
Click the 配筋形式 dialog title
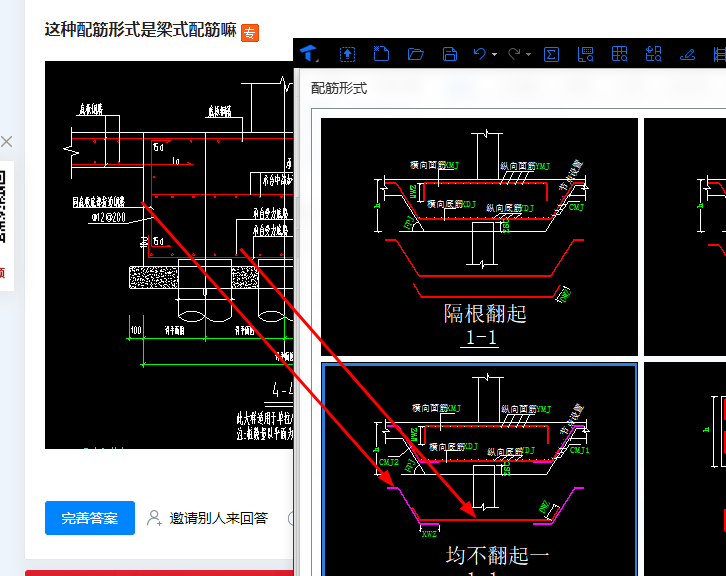[x=339, y=88]
